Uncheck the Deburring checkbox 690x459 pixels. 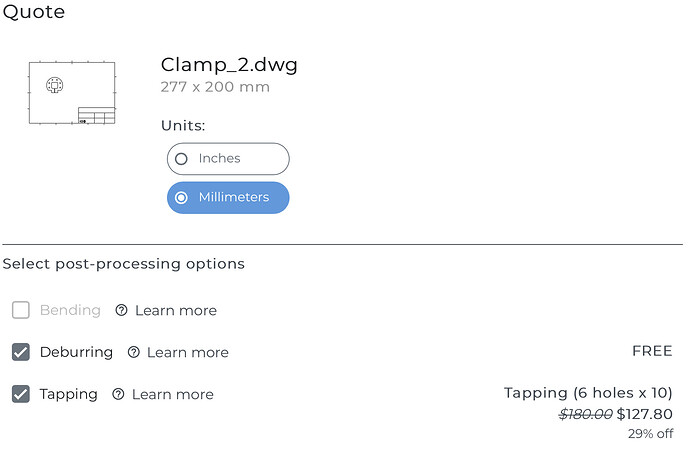pyautogui.click(x=21, y=352)
